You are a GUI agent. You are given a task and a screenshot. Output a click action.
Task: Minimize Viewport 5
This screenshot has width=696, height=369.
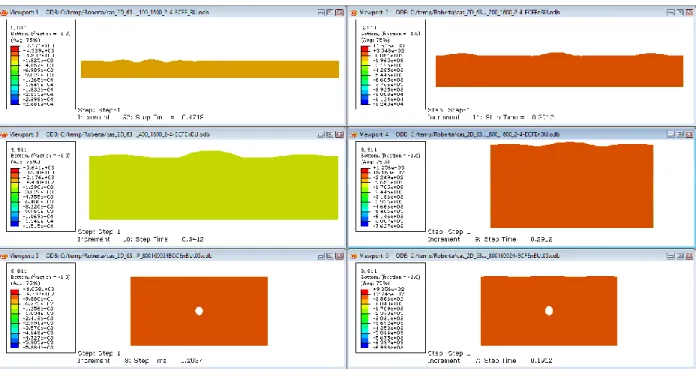(x=321, y=256)
